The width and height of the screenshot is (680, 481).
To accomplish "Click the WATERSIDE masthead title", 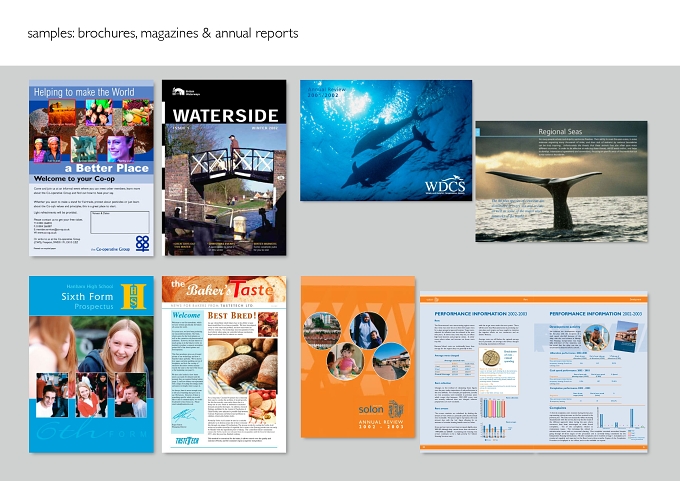I will pyautogui.click(x=226, y=116).
